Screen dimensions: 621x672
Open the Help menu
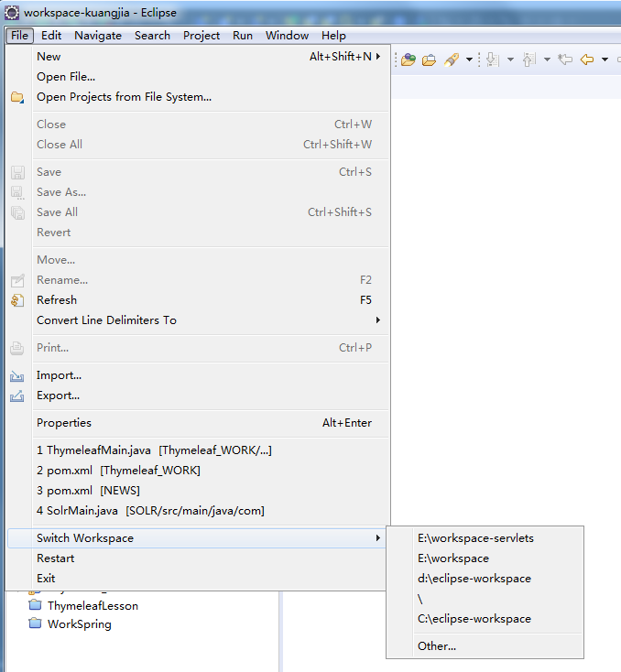tap(333, 36)
